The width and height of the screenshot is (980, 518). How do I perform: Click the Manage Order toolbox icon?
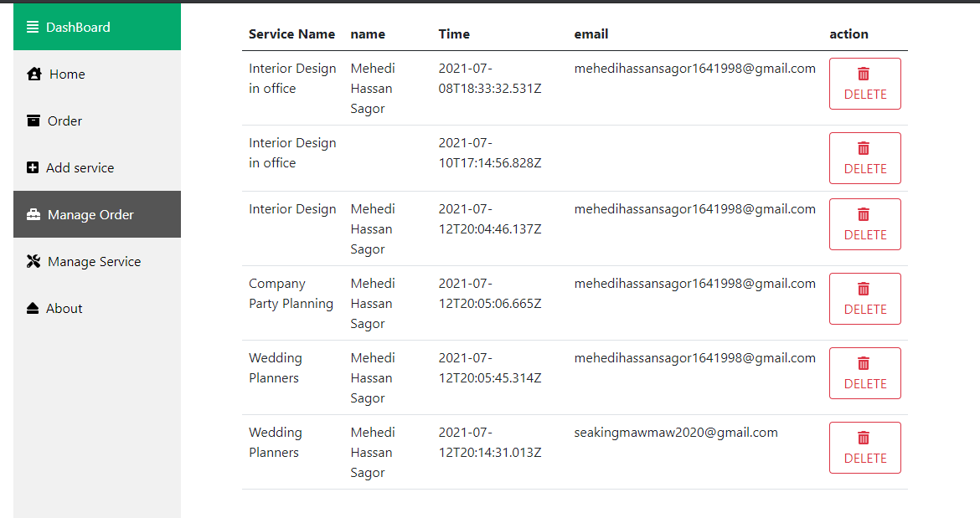tap(34, 214)
